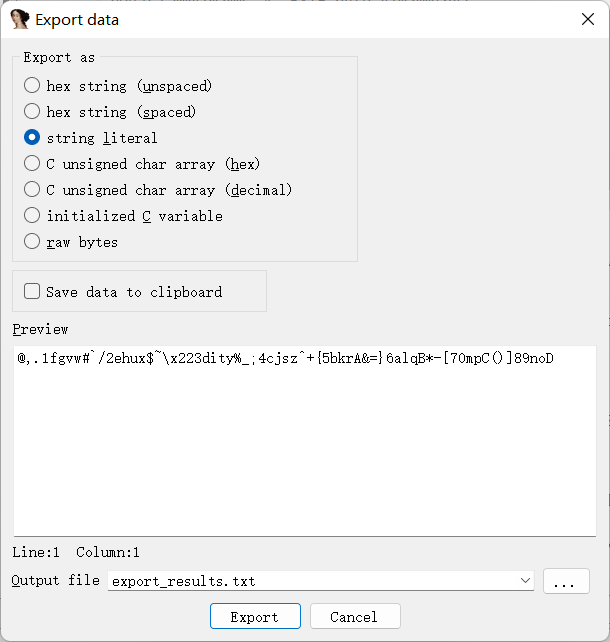Click the Preview label
610x642 pixels.
pos(40,329)
